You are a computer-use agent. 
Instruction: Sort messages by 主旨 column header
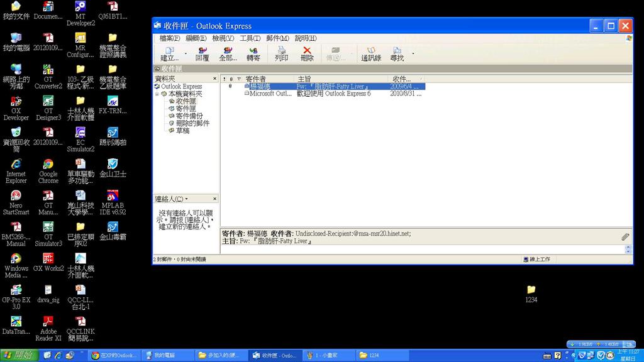[341, 79]
